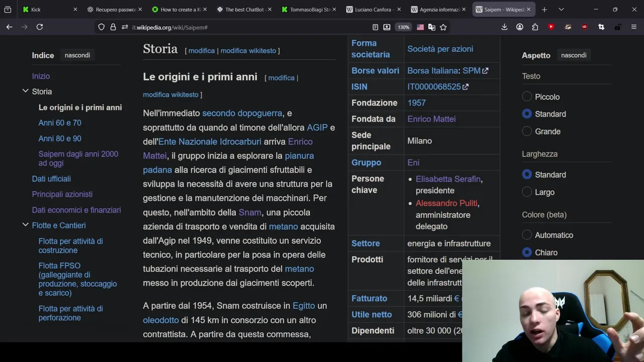Open tracking protection shield icon
This screenshot has width=644, height=362.
(101, 27)
